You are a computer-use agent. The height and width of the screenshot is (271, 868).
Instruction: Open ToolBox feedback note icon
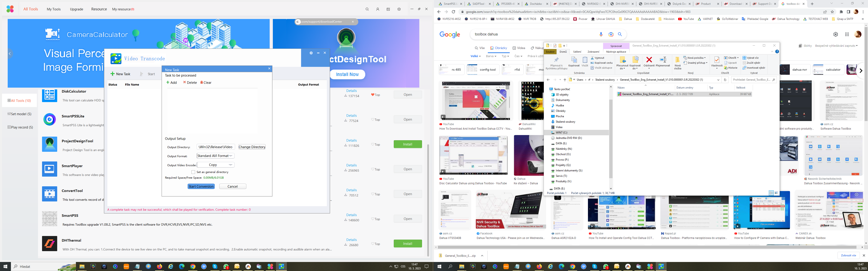(388, 9)
